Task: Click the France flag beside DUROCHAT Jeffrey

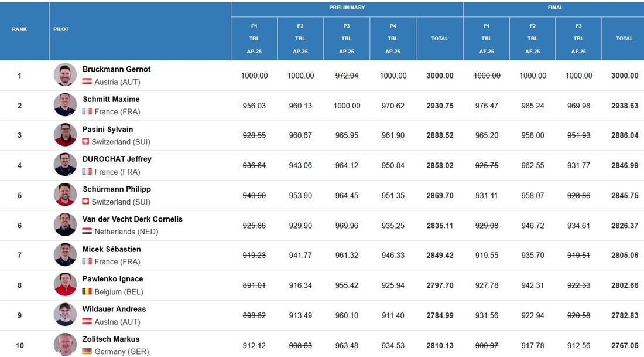Action: pyautogui.click(x=87, y=172)
